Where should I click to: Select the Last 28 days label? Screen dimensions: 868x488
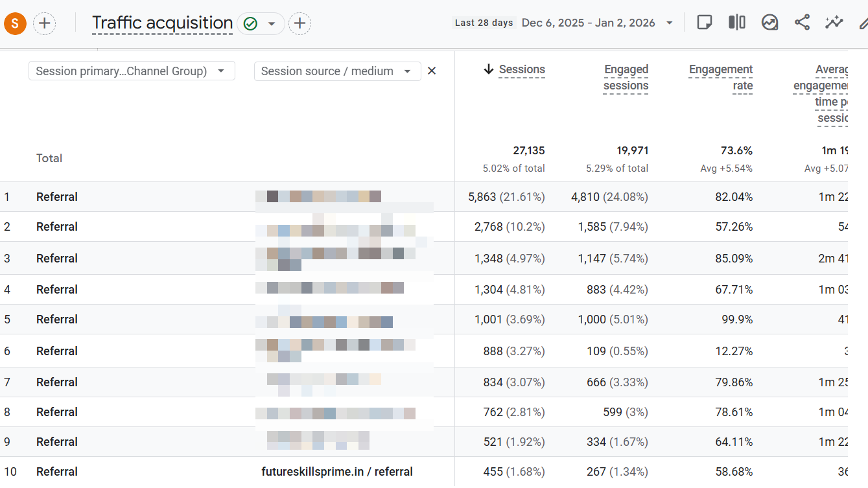point(484,22)
